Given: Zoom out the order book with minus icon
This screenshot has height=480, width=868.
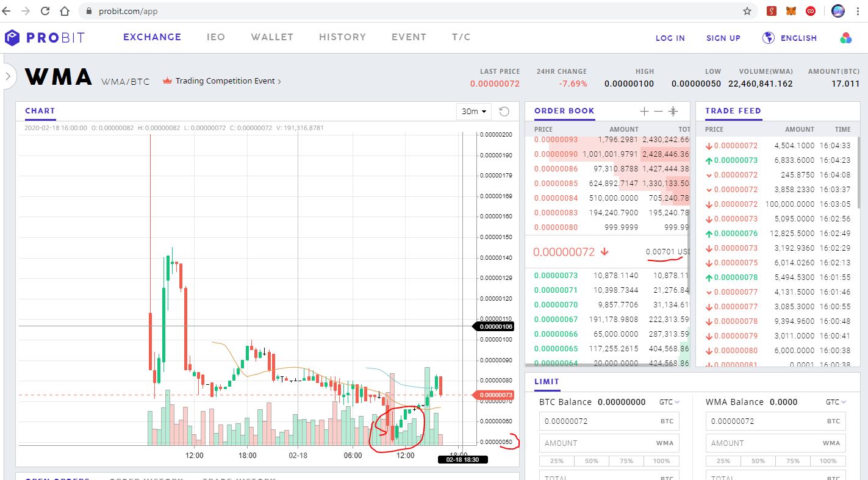Looking at the screenshot, I should [x=658, y=111].
